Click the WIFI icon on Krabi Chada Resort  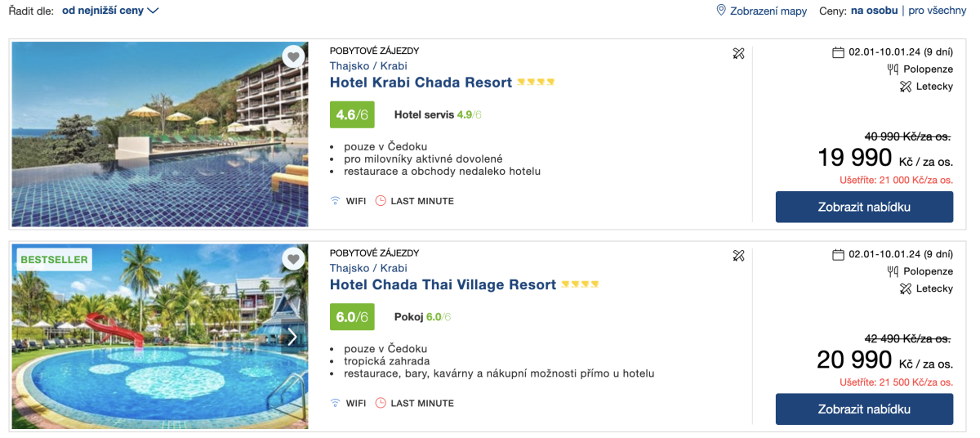pyautogui.click(x=335, y=201)
